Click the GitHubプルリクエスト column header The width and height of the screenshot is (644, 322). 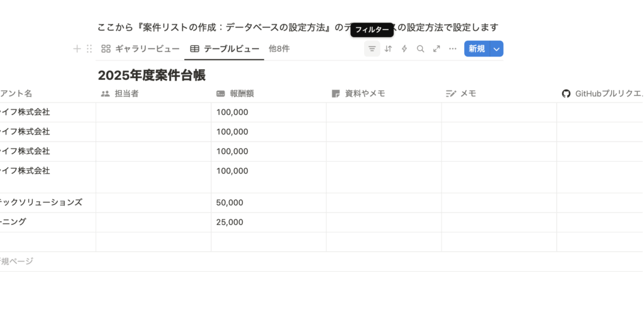601,93
